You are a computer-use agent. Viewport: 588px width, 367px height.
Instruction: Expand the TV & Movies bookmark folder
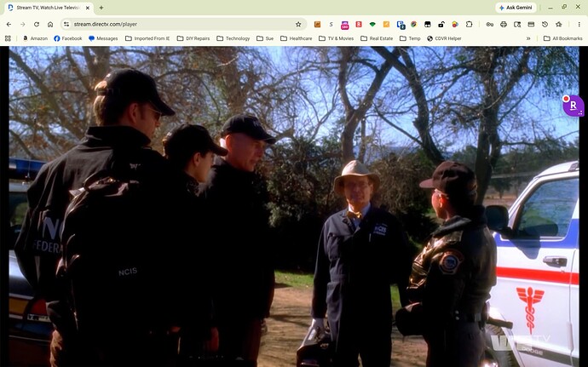click(x=336, y=38)
